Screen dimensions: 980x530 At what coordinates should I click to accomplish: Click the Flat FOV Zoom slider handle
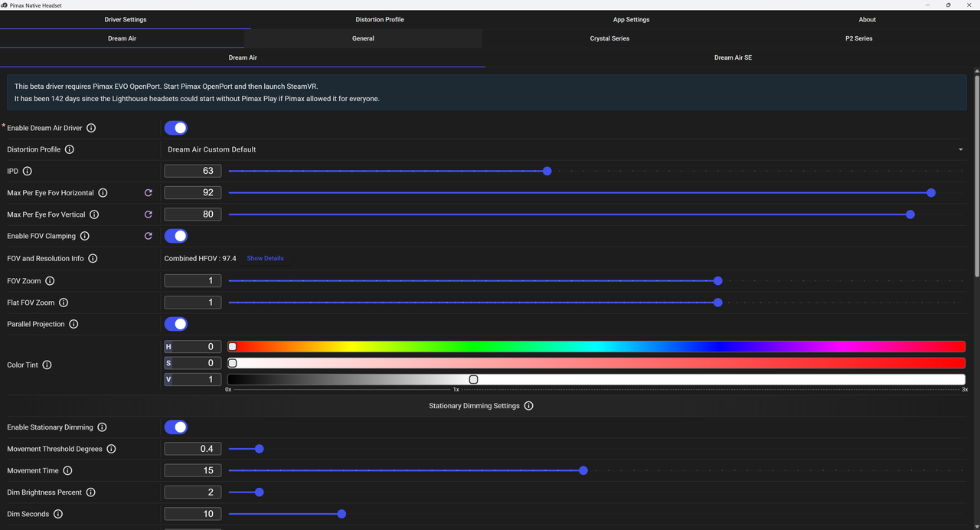(718, 303)
